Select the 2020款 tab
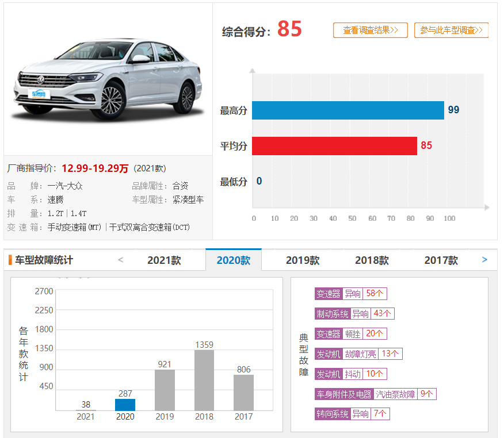Image resolution: width=504 pixels, height=438 pixels. pyautogui.click(x=234, y=260)
